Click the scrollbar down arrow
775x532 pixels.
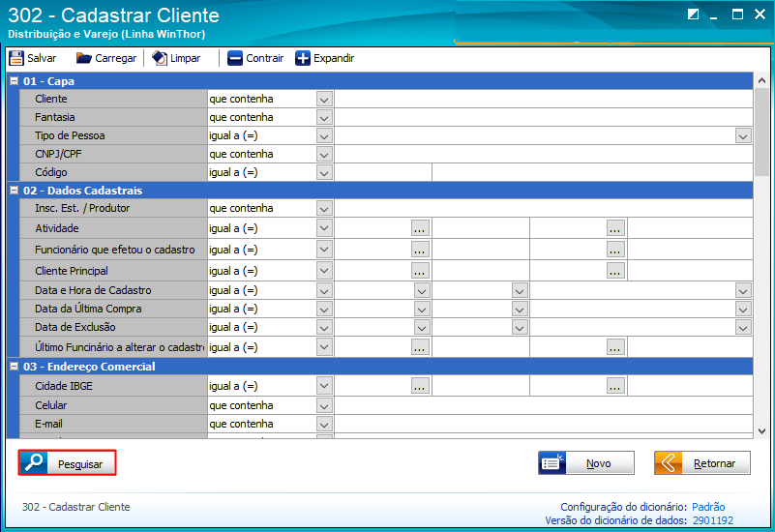pos(761,431)
